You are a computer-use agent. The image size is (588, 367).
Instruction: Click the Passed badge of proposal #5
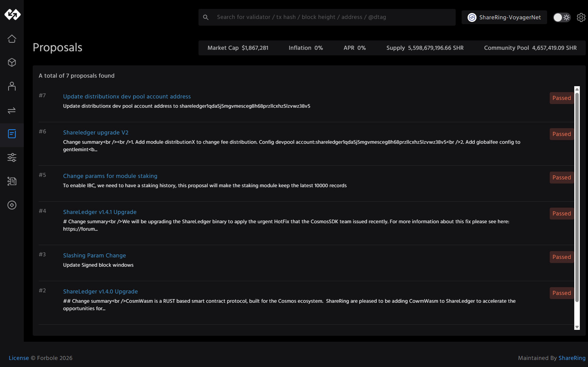point(562,178)
